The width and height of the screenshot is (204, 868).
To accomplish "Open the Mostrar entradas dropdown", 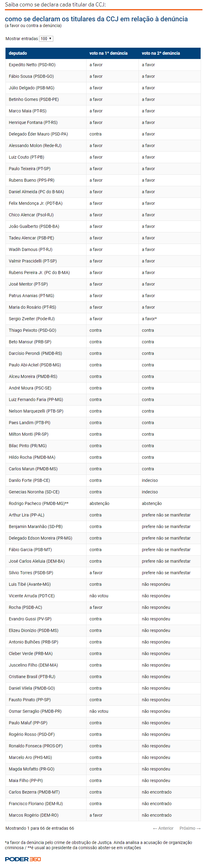I will (x=46, y=39).
